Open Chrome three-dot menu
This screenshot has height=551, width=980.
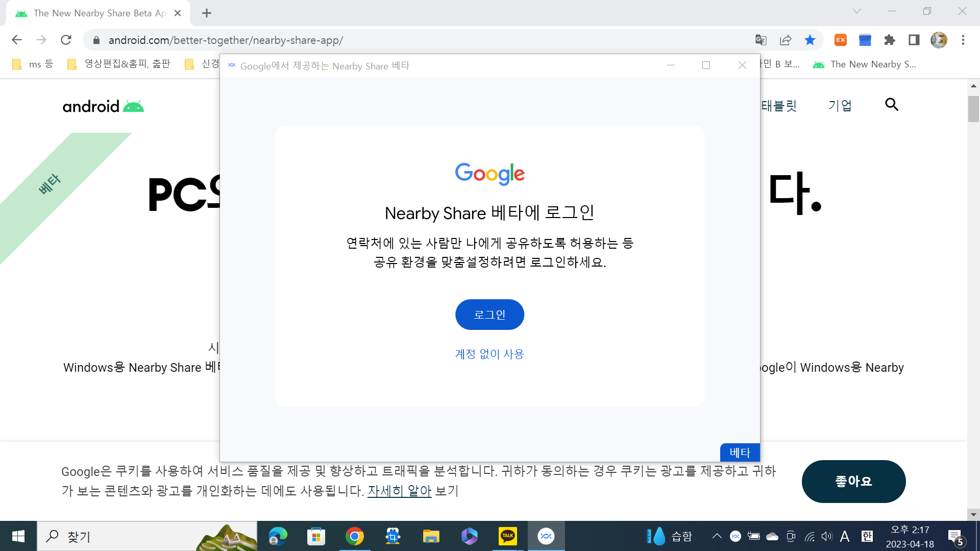(963, 40)
